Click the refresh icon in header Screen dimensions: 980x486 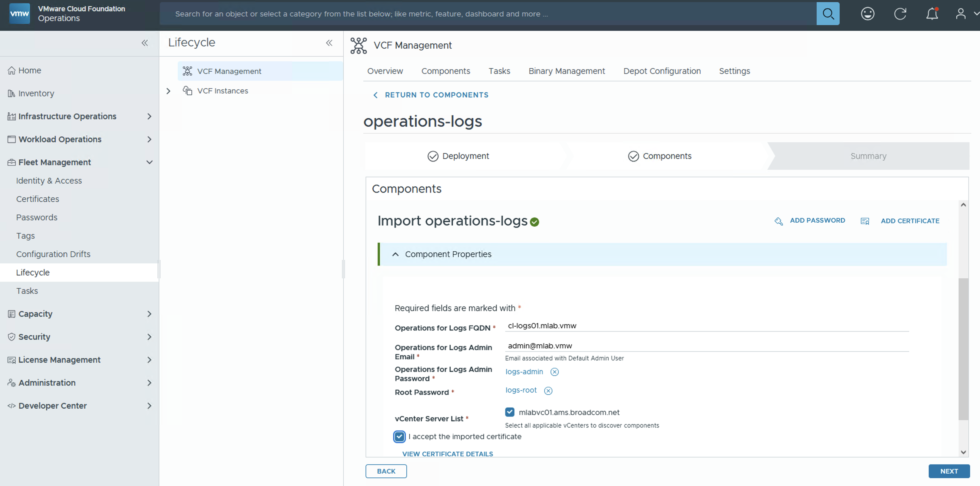coord(900,14)
